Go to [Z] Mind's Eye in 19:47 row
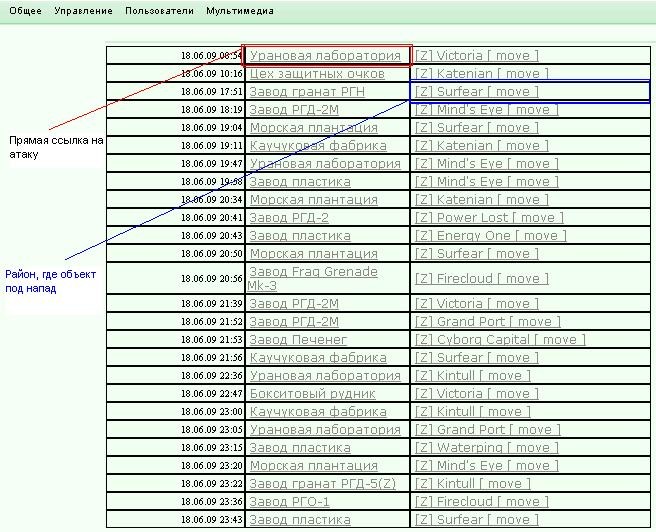This screenshot has width=656, height=532. point(487,164)
